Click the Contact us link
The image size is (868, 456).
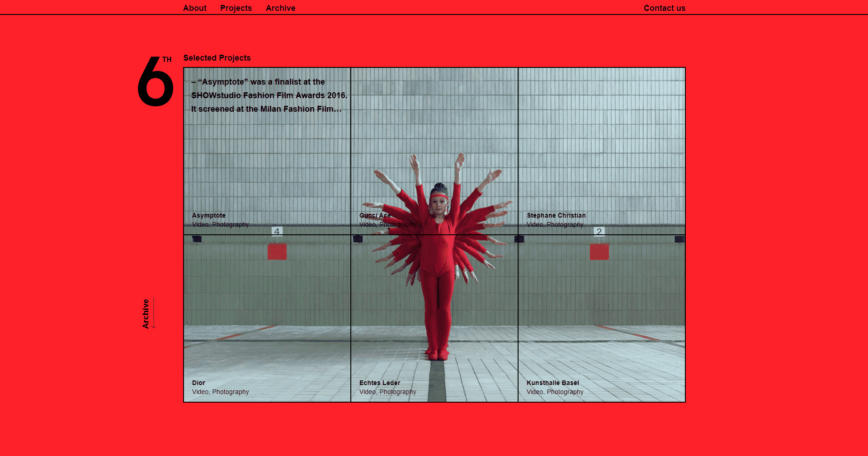(665, 8)
